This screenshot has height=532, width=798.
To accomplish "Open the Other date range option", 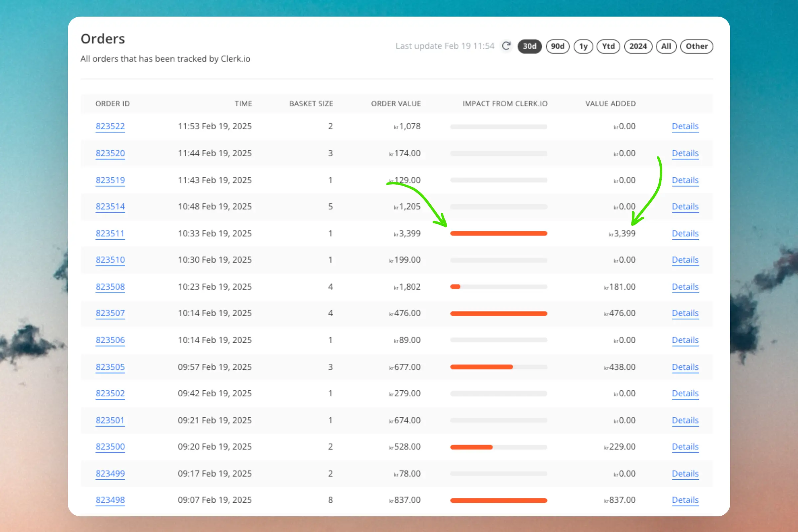I will coord(697,46).
